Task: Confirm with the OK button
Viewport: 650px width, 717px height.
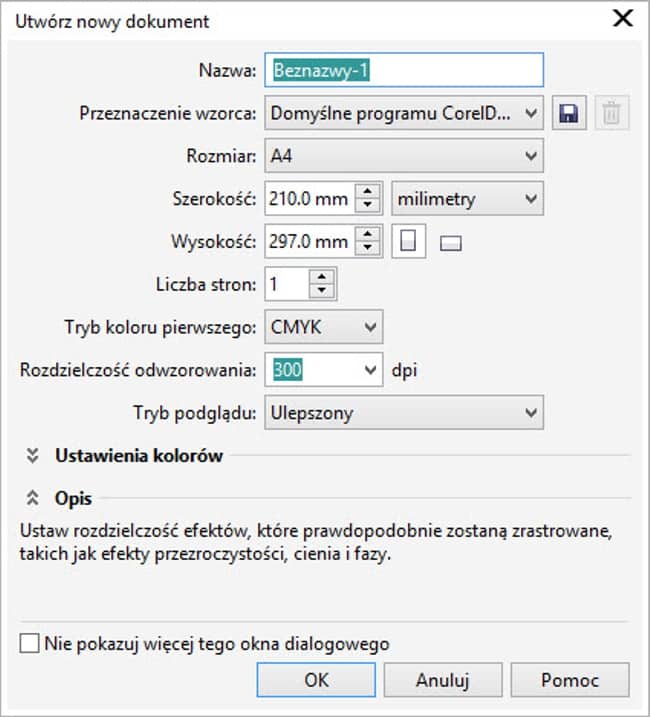Action: 316,680
